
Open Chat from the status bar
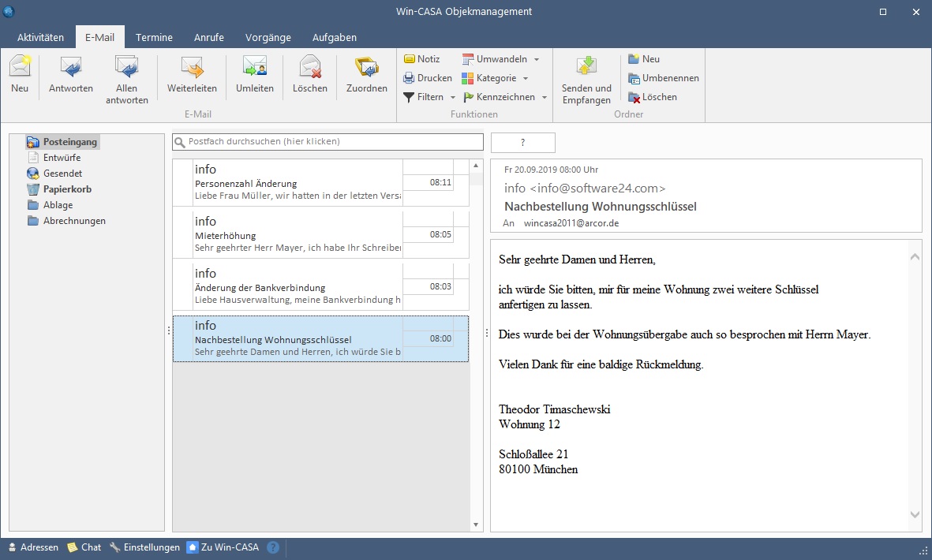coord(84,547)
